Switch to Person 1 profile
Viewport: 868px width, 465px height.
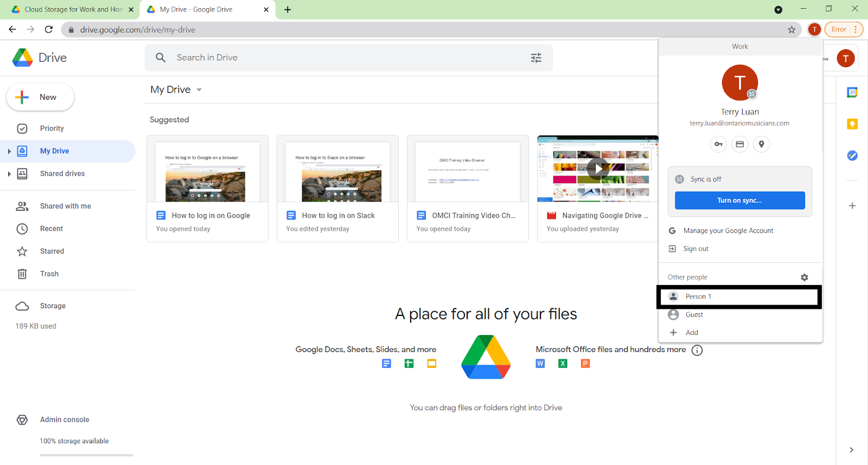[x=739, y=296]
